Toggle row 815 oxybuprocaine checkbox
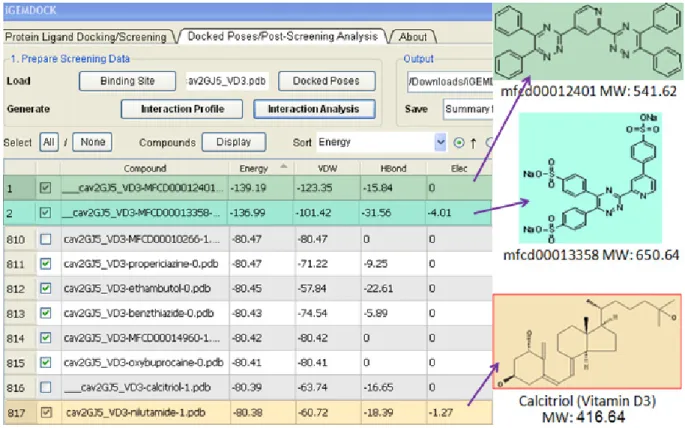Image resolution: width=685 pixels, height=428 pixels. point(45,362)
